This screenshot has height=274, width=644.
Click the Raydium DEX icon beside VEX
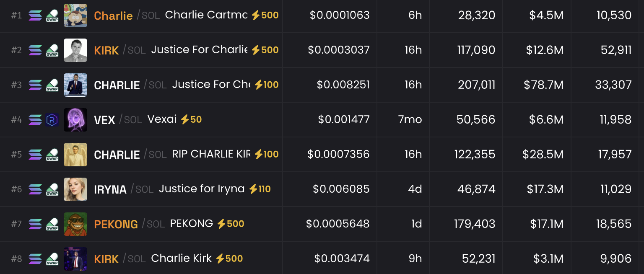[x=52, y=120]
